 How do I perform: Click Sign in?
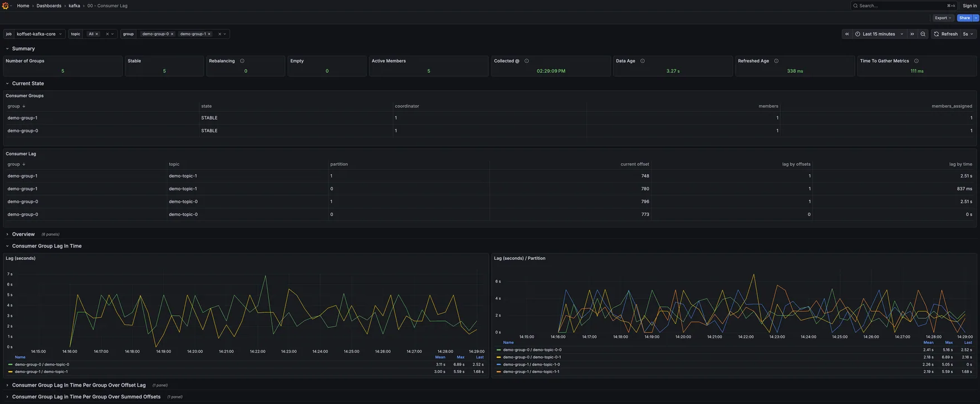tap(969, 6)
